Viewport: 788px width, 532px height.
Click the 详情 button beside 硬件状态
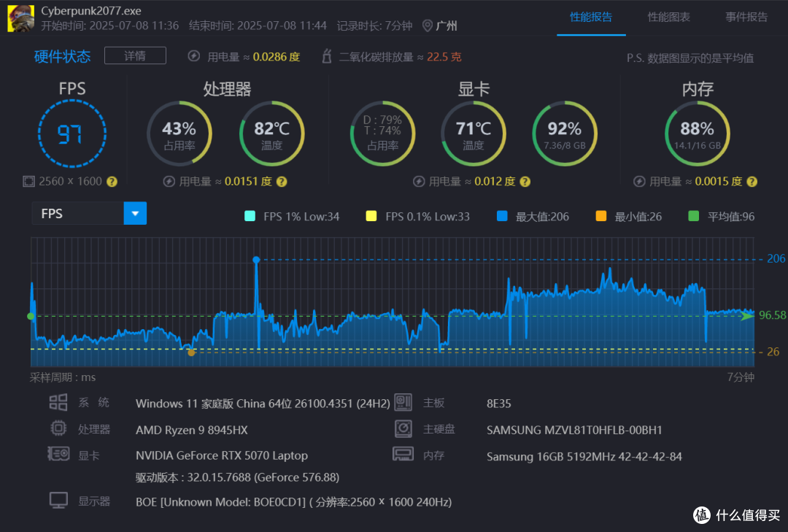pyautogui.click(x=135, y=55)
